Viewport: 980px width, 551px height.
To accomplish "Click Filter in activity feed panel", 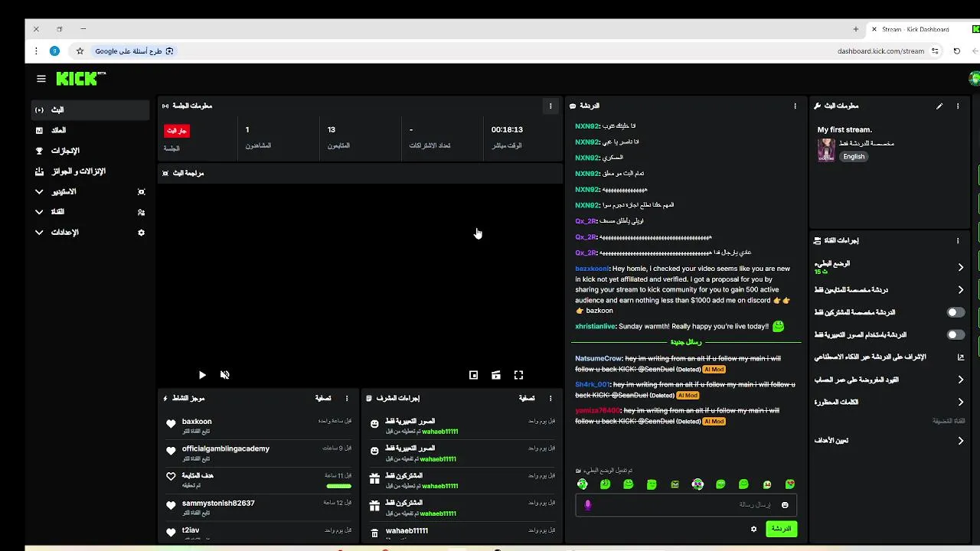I will (x=323, y=398).
